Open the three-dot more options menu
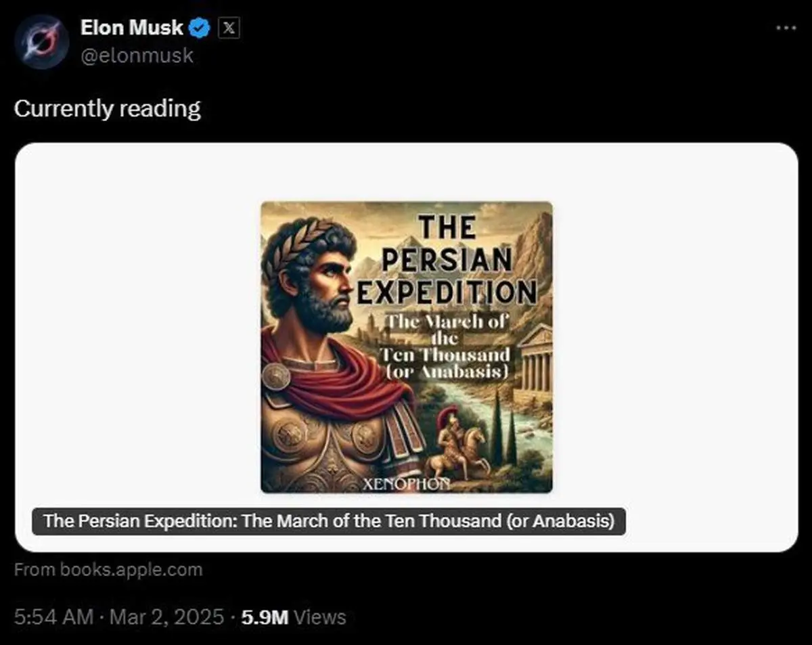812x645 pixels. pyautogui.click(x=786, y=28)
